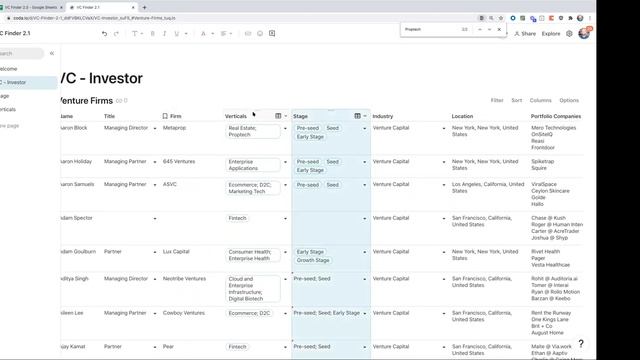The height and width of the screenshot is (360, 640).
Task: Open document settings gear icon
Action: (569, 34)
